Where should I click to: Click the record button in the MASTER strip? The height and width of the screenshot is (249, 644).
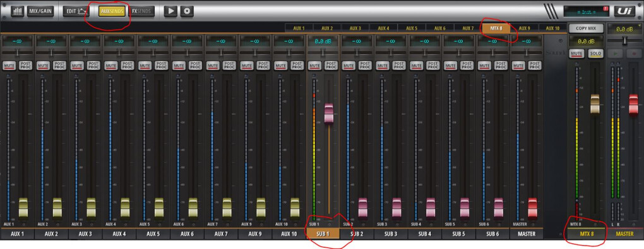click(x=634, y=54)
